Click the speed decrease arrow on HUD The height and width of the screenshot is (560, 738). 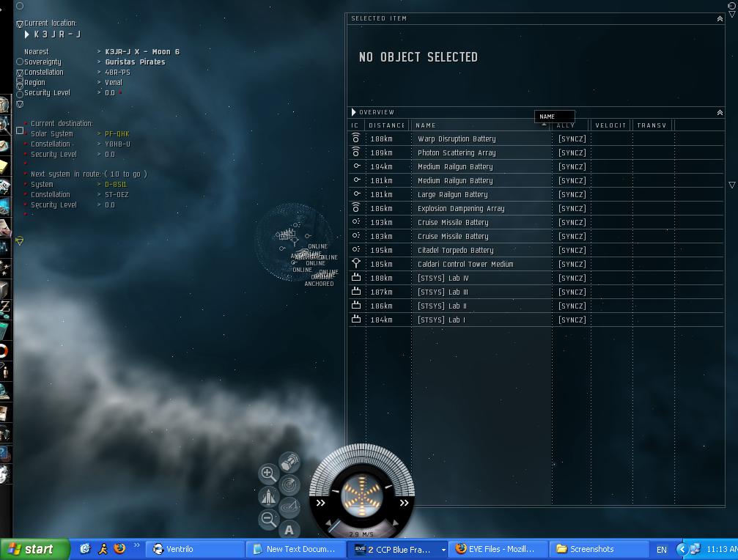pos(328,523)
